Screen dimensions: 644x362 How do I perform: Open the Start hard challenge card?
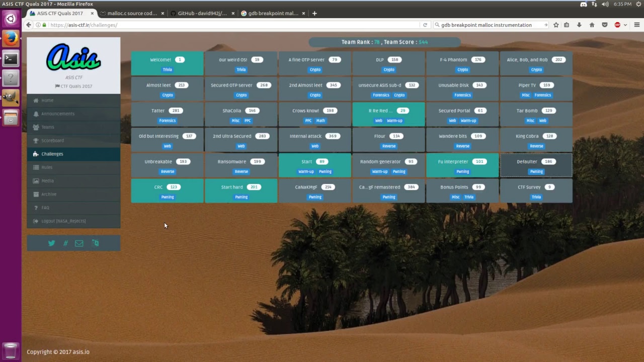click(x=241, y=191)
